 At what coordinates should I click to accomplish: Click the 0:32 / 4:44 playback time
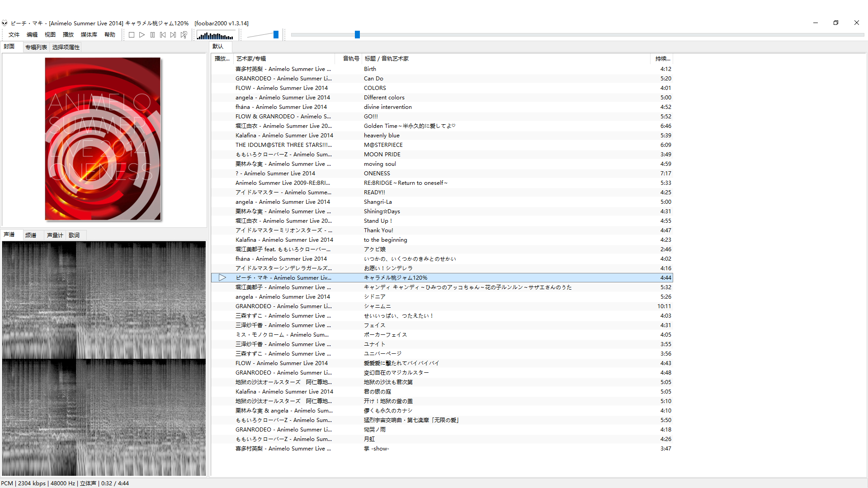click(115, 483)
